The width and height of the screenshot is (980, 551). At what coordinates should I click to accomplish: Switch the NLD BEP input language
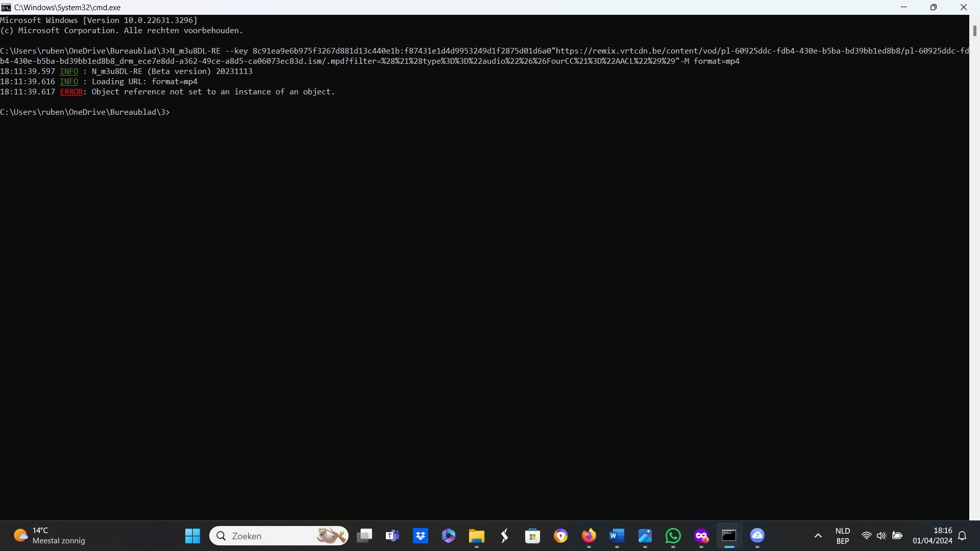[x=843, y=536]
